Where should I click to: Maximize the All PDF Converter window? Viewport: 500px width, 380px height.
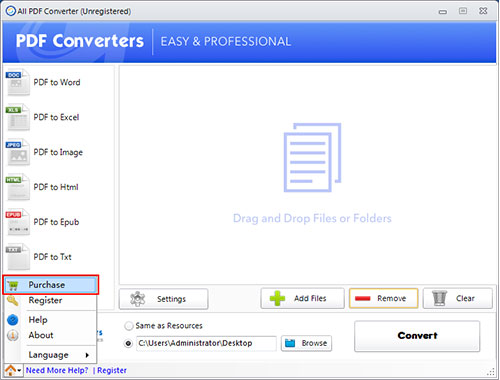coord(463,11)
